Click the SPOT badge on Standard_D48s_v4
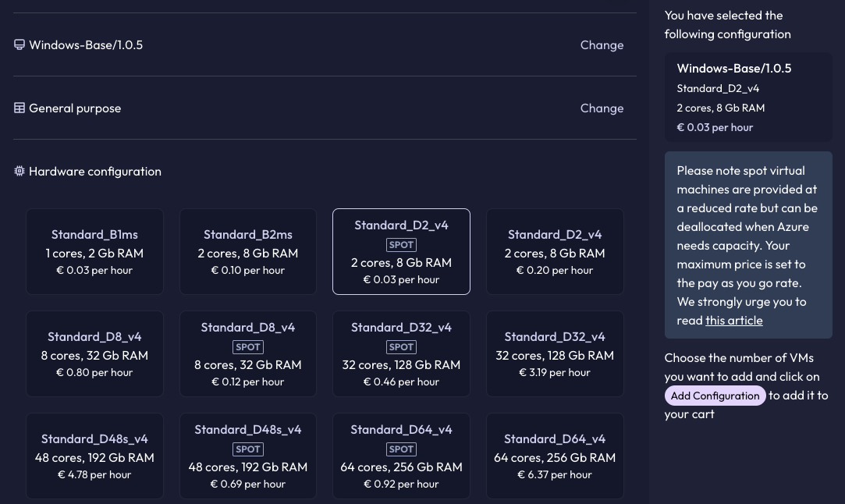Screen dimensions: 845x504 (x=248, y=449)
